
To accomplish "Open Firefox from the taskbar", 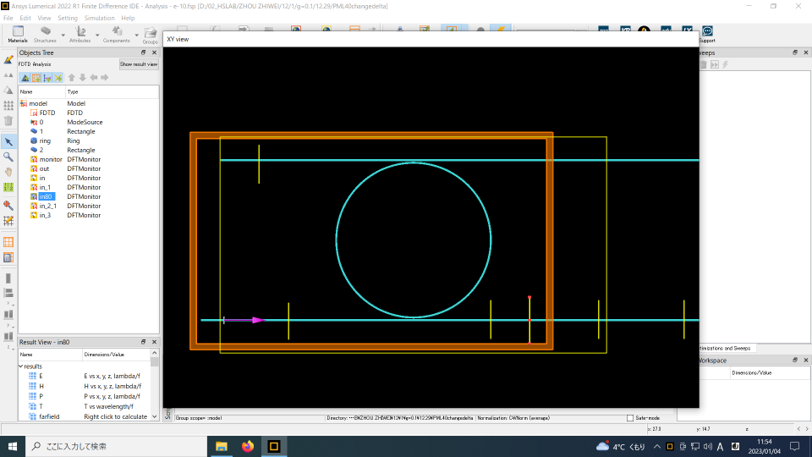I will [x=247, y=446].
